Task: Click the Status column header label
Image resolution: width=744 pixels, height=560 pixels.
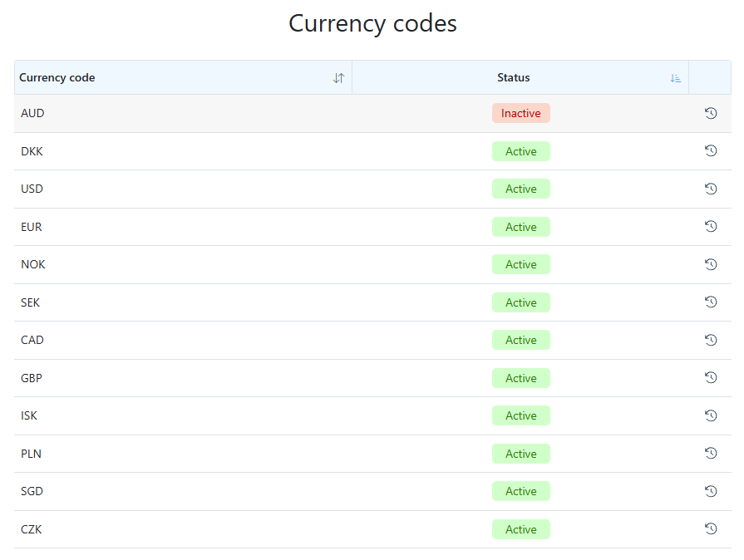Action: point(514,77)
